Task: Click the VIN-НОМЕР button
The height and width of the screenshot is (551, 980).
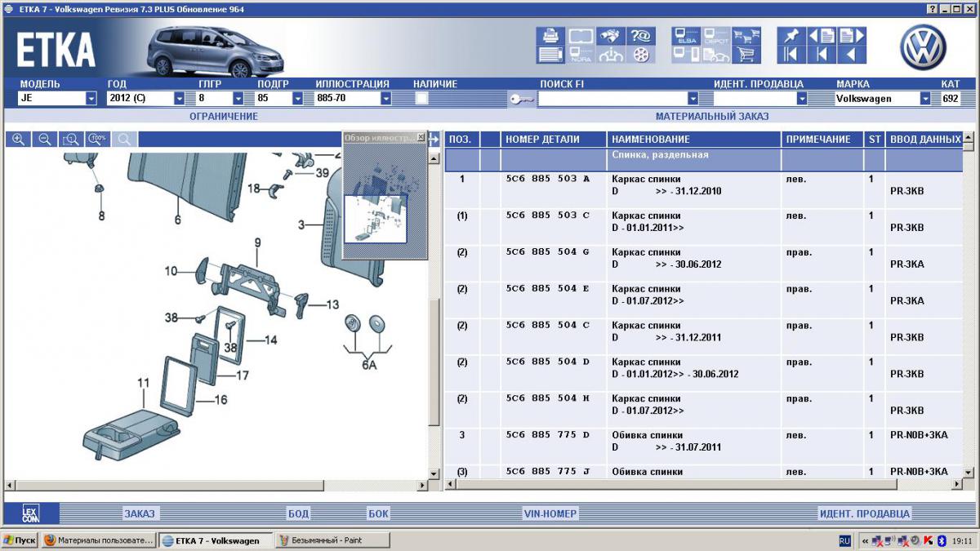Action: 550,513
